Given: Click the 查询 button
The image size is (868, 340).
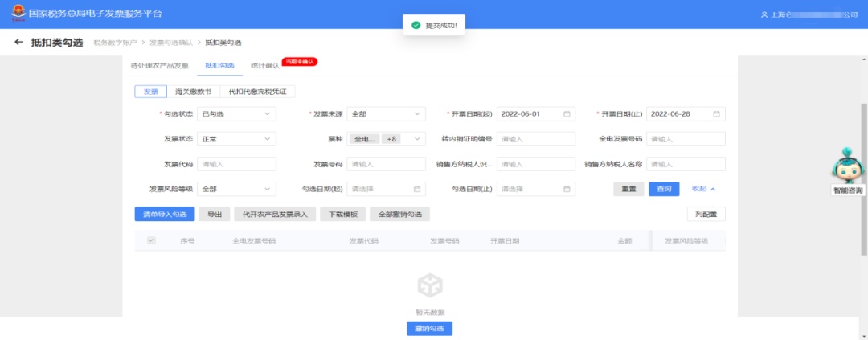Looking at the screenshot, I should (664, 189).
